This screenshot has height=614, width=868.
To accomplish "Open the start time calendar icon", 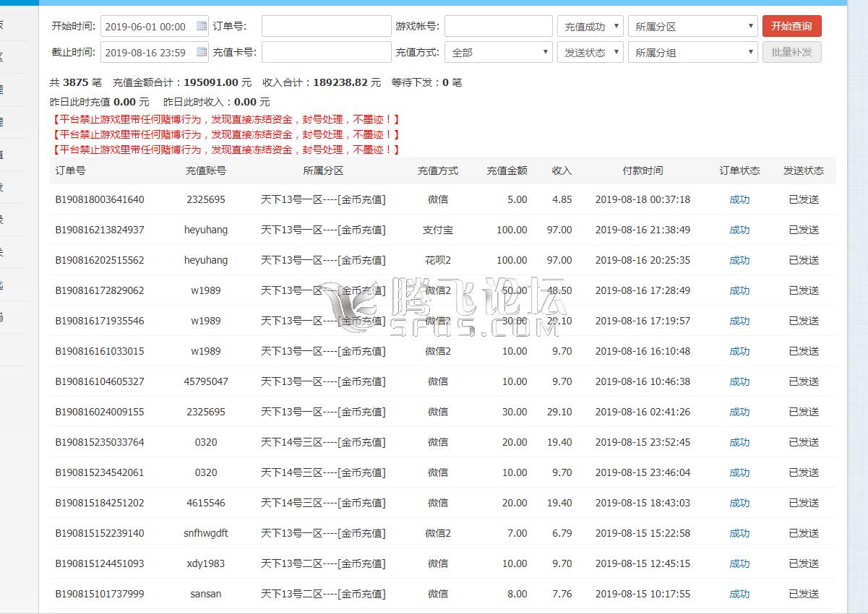I will [x=202, y=27].
